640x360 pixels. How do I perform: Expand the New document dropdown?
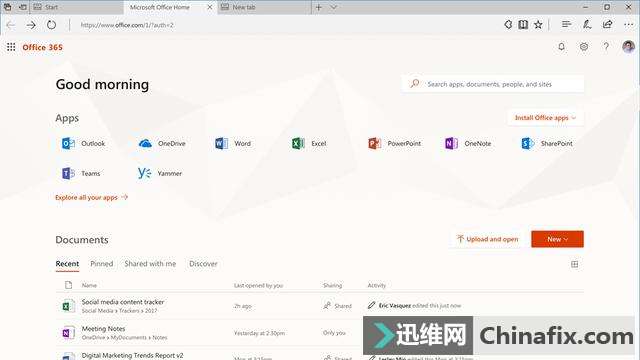coord(557,239)
